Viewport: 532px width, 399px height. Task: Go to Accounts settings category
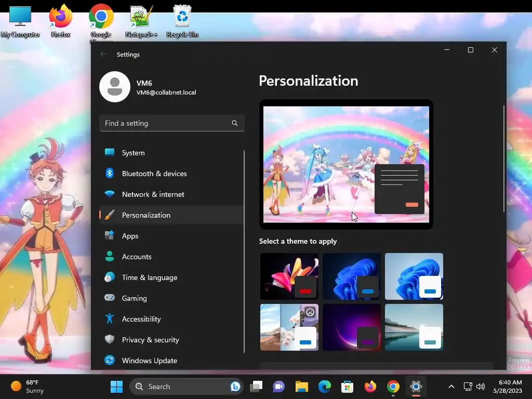171,257
